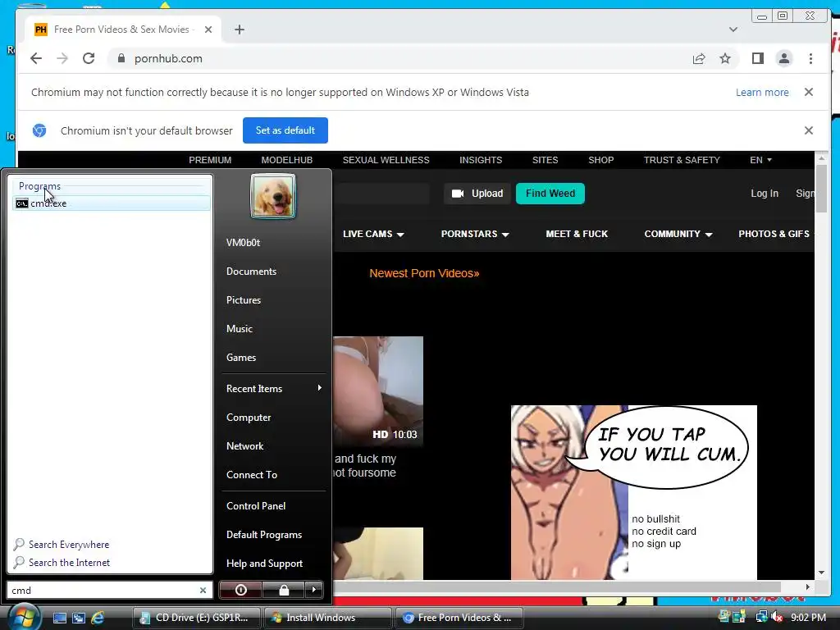Open the Chromium profile avatar menu
The height and width of the screenshot is (630, 840).
click(783, 58)
